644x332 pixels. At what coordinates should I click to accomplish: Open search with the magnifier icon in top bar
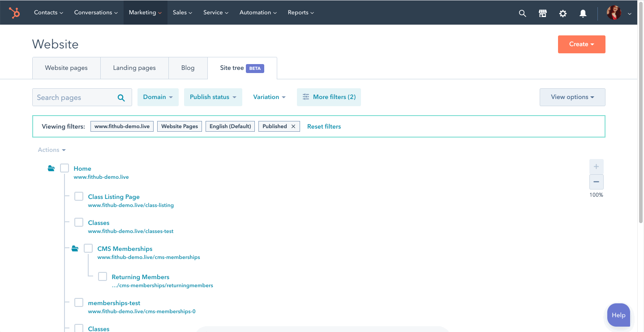[x=522, y=13]
